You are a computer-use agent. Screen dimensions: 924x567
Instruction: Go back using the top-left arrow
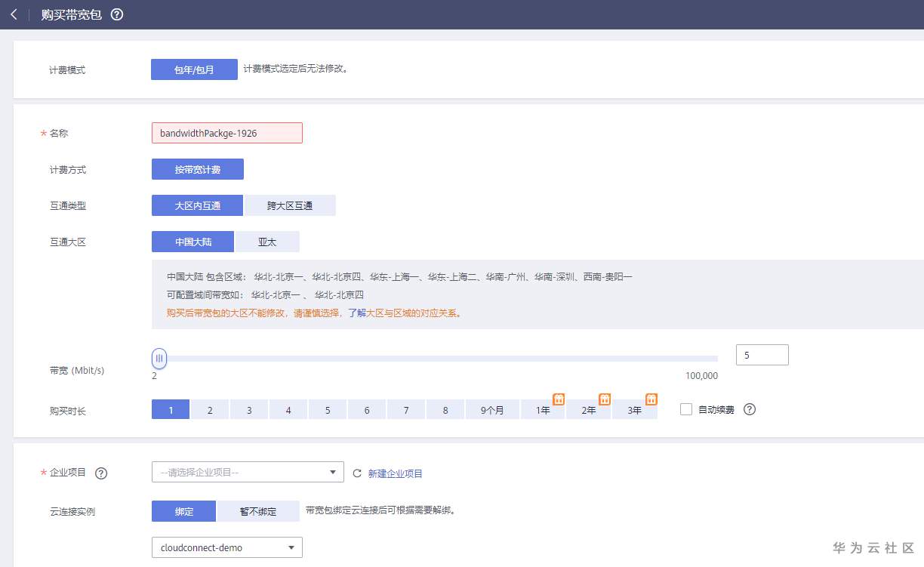pos(14,14)
